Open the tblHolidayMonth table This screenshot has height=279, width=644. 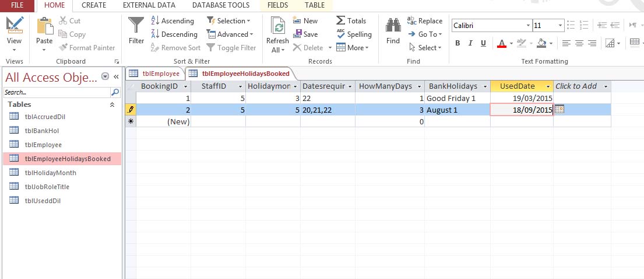(x=50, y=172)
